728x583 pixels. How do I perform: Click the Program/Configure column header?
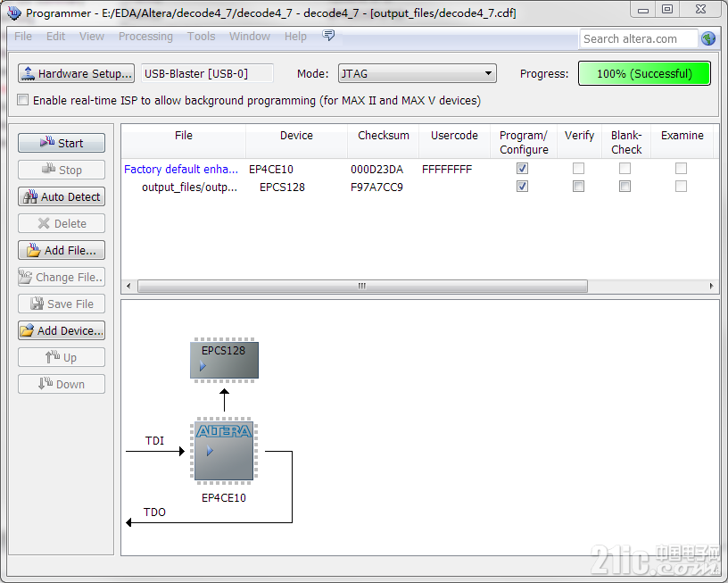pyautogui.click(x=524, y=142)
